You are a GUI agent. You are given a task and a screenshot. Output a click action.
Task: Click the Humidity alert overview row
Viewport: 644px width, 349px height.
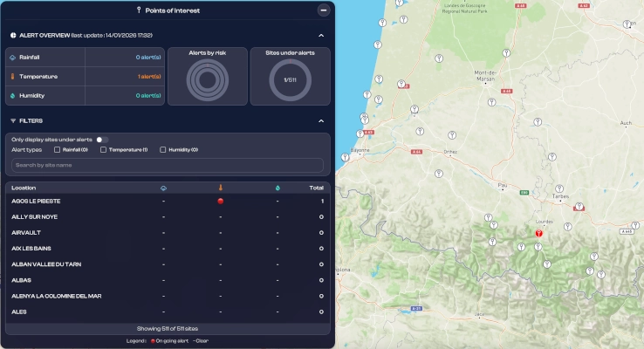coord(85,96)
